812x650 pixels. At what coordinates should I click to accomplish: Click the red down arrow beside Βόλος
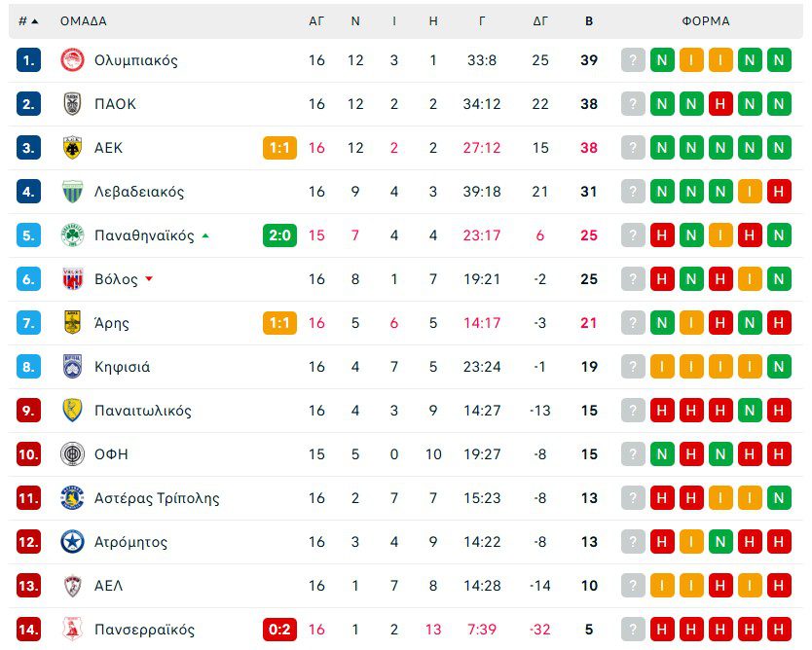(x=149, y=279)
